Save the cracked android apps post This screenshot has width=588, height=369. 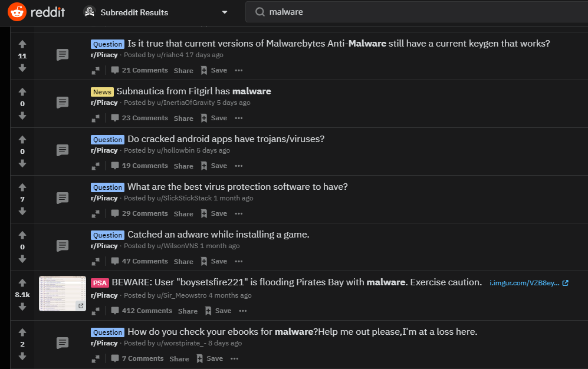point(214,166)
